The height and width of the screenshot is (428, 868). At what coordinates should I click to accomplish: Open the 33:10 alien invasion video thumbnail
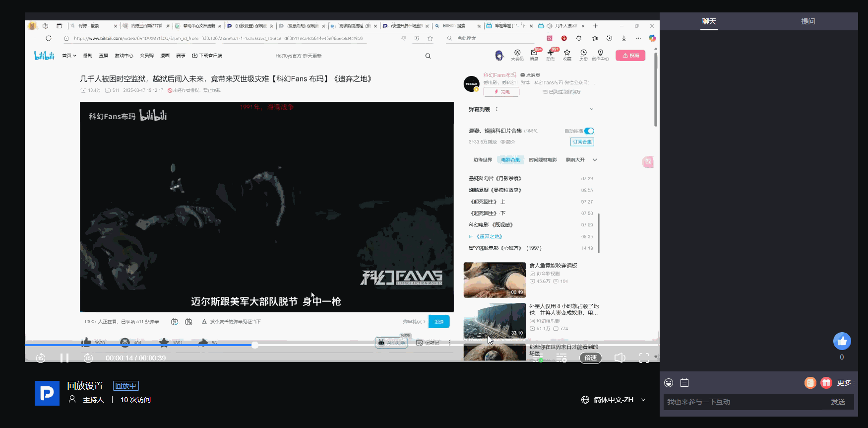(495, 321)
